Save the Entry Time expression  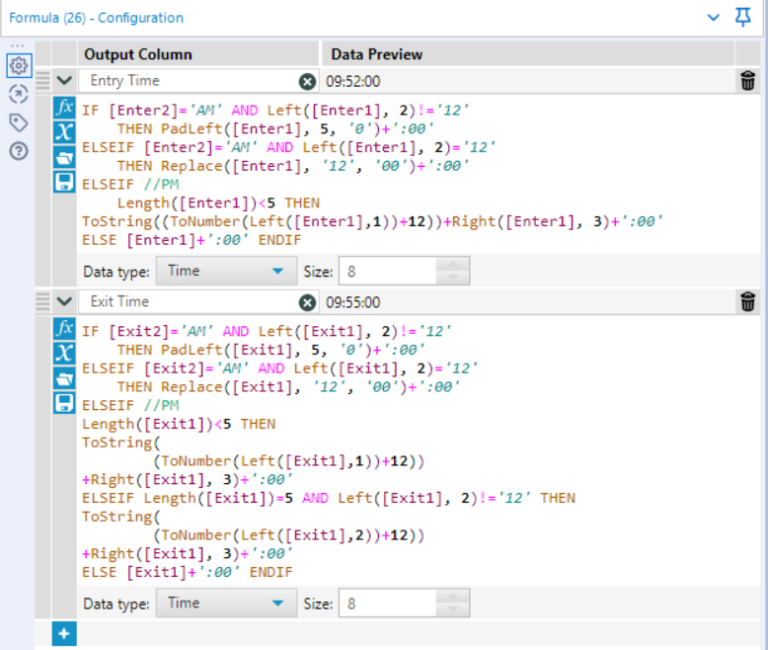click(64, 182)
